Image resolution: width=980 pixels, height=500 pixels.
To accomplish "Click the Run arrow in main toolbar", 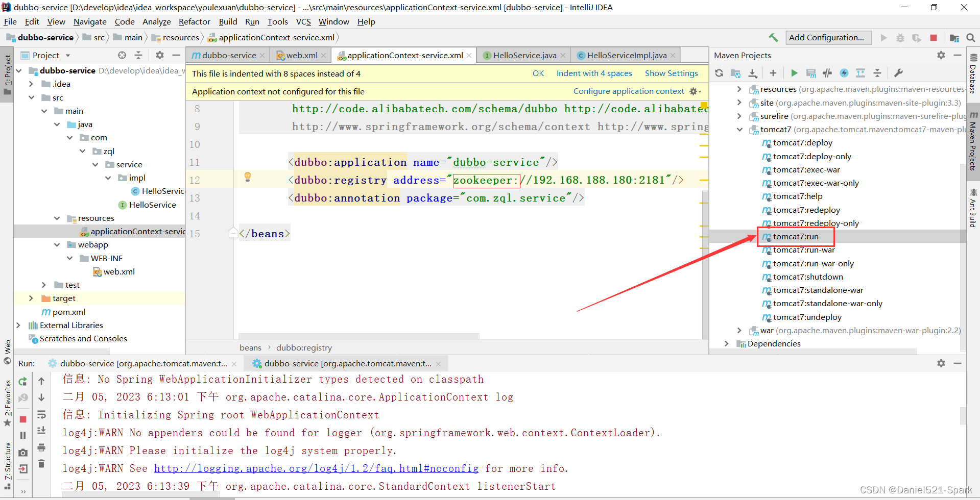I will [x=883, y=37].
